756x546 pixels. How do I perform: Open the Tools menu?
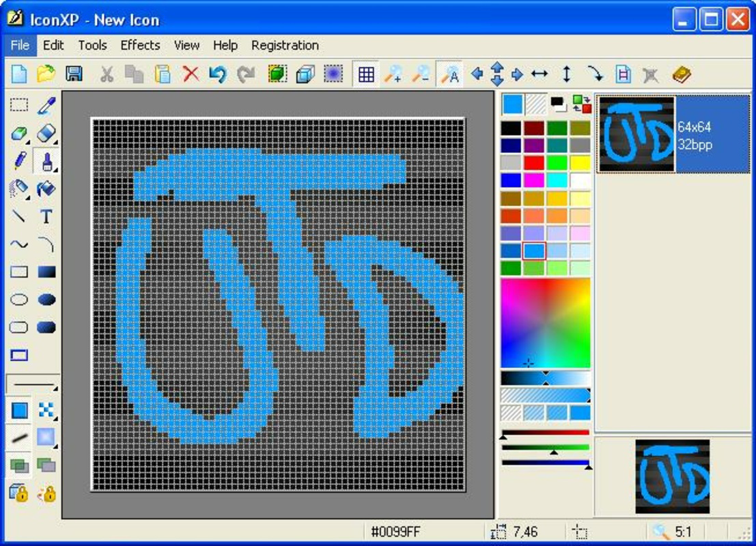[92, 45]
